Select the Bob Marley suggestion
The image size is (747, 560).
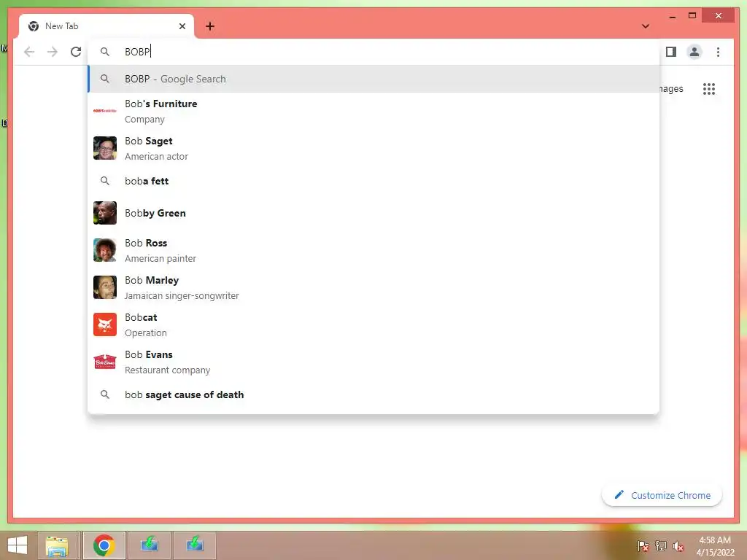(x=373, y=287)
